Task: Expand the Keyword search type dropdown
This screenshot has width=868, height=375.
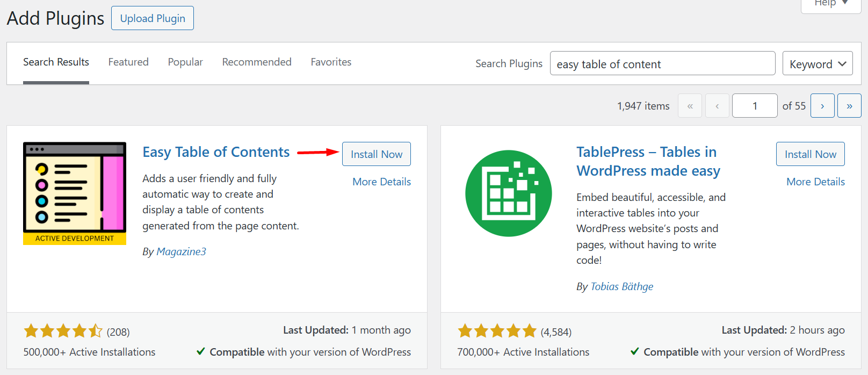Action: tap(818, 63)
